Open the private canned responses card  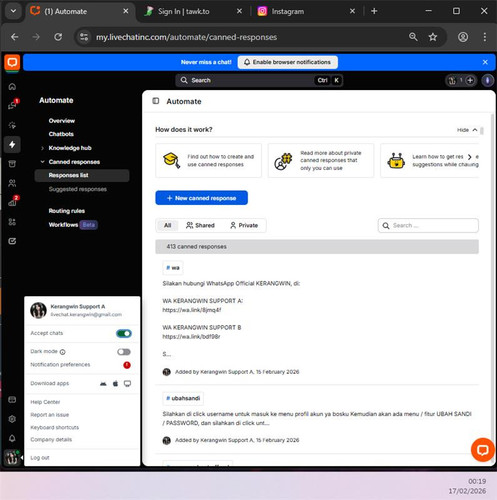point(321,161)
